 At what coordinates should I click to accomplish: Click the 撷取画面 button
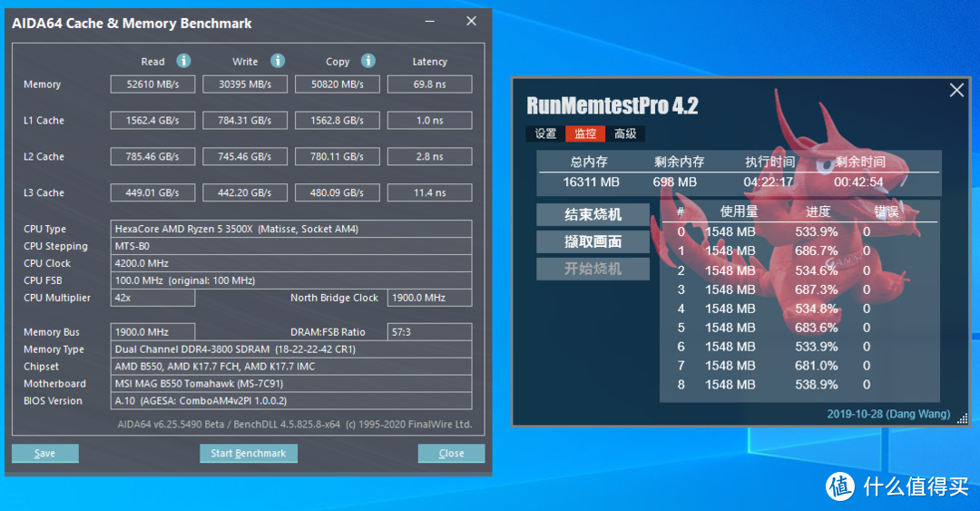(593, 242)
